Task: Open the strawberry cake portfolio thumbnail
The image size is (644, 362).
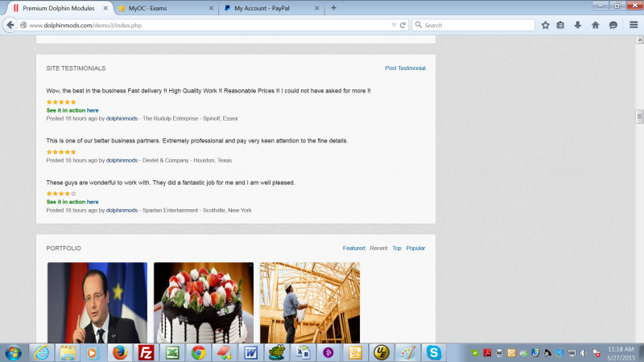Action: pyautogui.click(x=204, y=303)
